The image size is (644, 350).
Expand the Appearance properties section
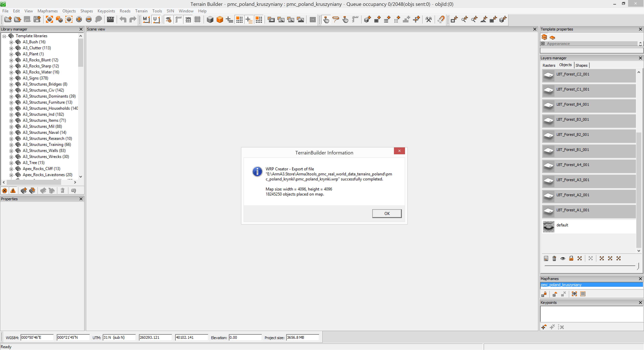point(543,43)
